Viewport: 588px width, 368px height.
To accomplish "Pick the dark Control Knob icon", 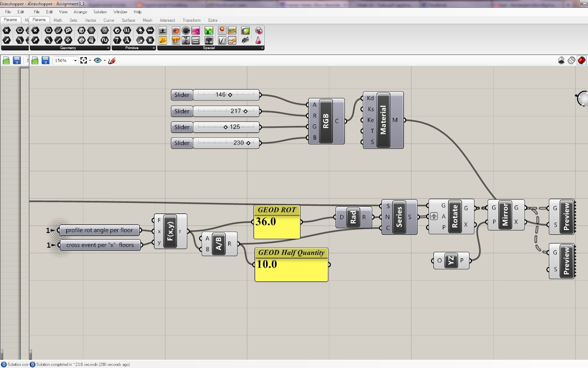I will click(186, 31).
